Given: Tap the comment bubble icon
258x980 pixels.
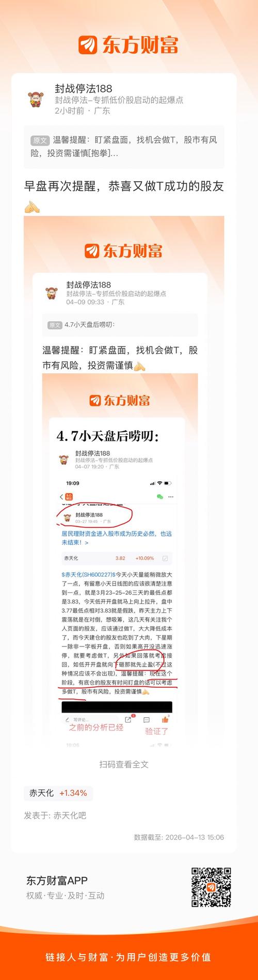Looking at the screenshot, I should (x=147, y=719).
